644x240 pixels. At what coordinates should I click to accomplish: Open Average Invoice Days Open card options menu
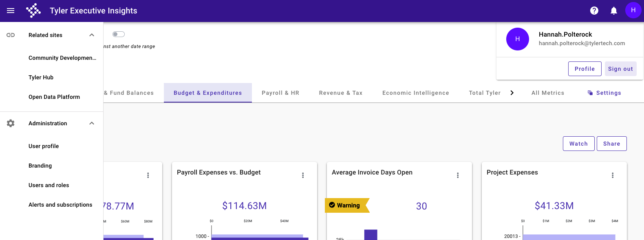pyautogui.click(x=458, y=175)
